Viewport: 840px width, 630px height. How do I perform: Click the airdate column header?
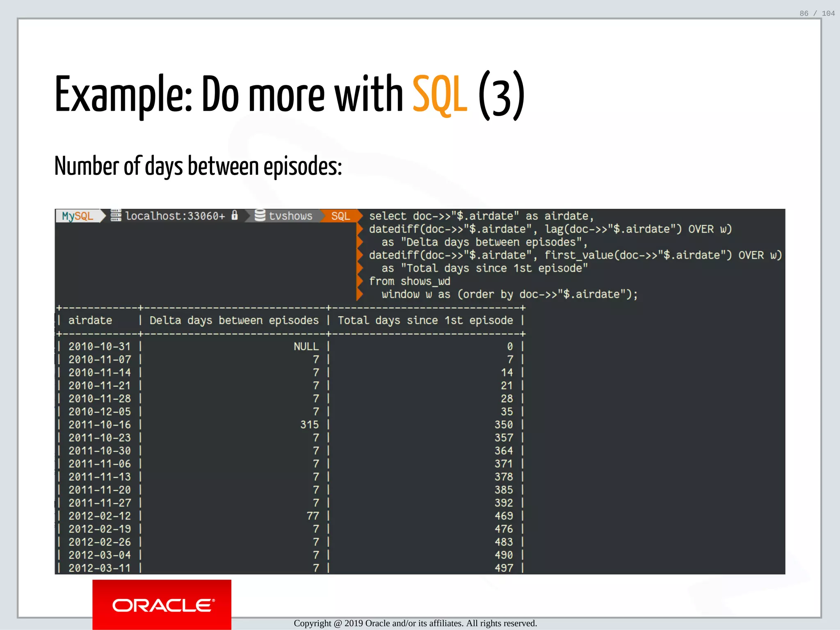tap(90, 320)
